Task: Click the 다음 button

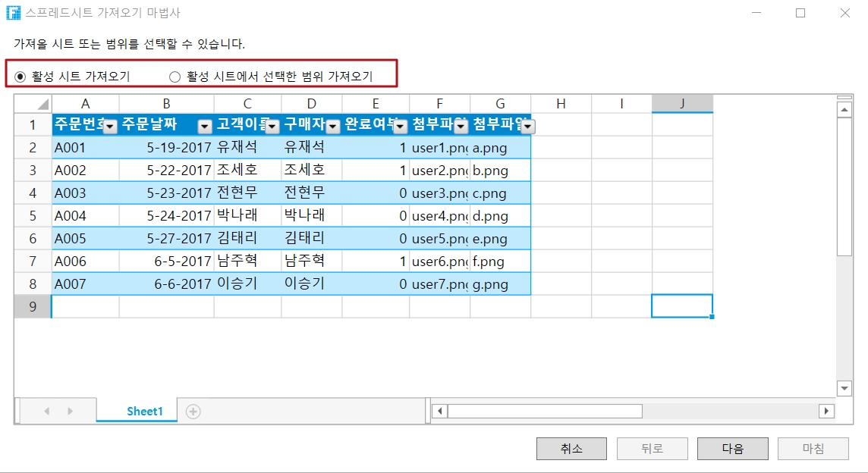Action: 732,448
